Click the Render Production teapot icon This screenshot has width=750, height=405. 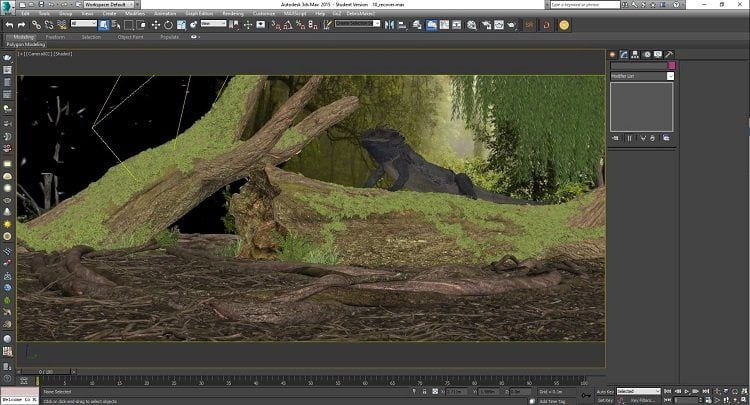[512, 25]
